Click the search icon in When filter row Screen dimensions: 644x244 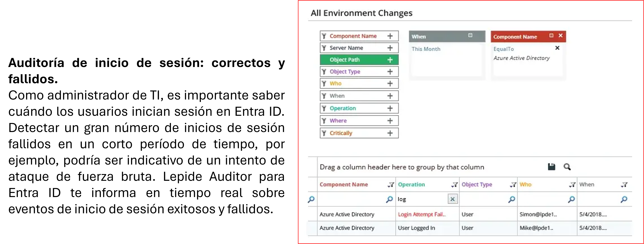click(624, 199)
